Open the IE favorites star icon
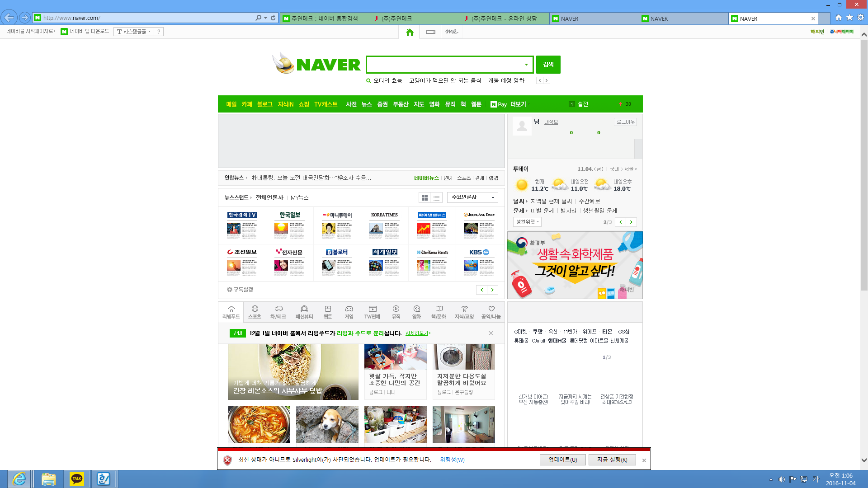This screenshot has height=488, width=868. click(849, 18)
